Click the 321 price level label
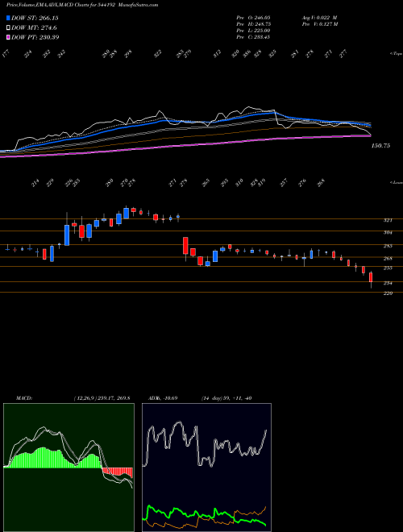This screenshot has width=403, height=532. [x=388, y=221]
